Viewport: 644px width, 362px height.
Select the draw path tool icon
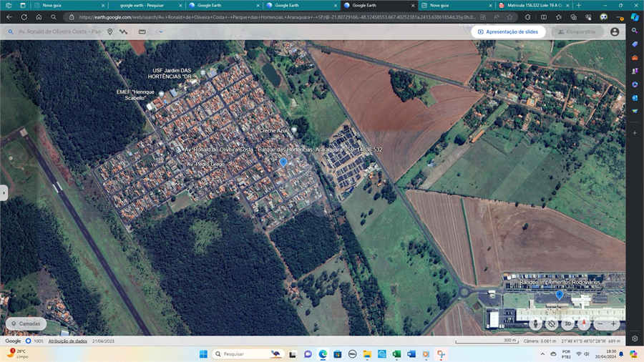pos(124,31)
